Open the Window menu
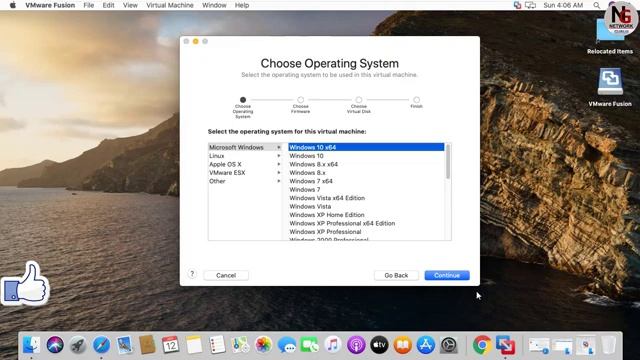Image resolution: width=640 pixels, height=360 pixels. pyautogui.click(x=214, y=5)
